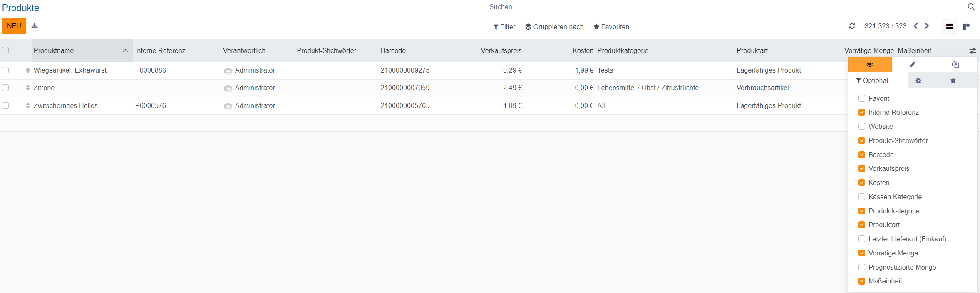Select the Optional tab in column panel

(872, 81)
